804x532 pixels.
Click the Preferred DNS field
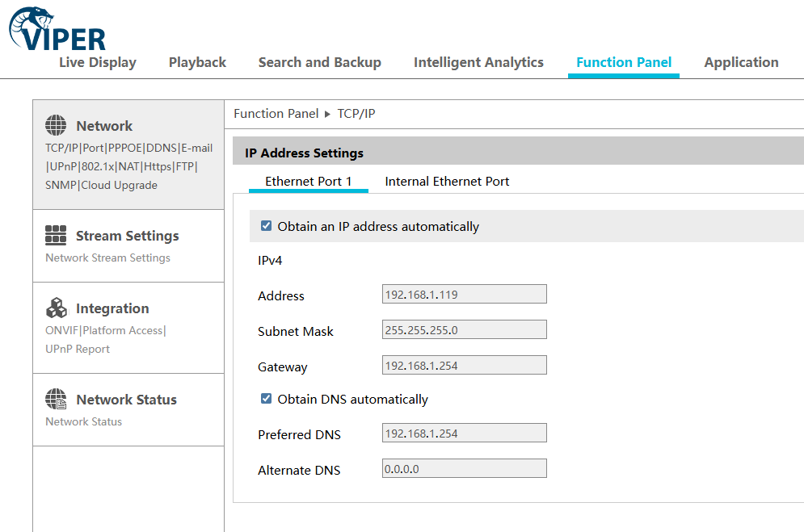[464, 433]
